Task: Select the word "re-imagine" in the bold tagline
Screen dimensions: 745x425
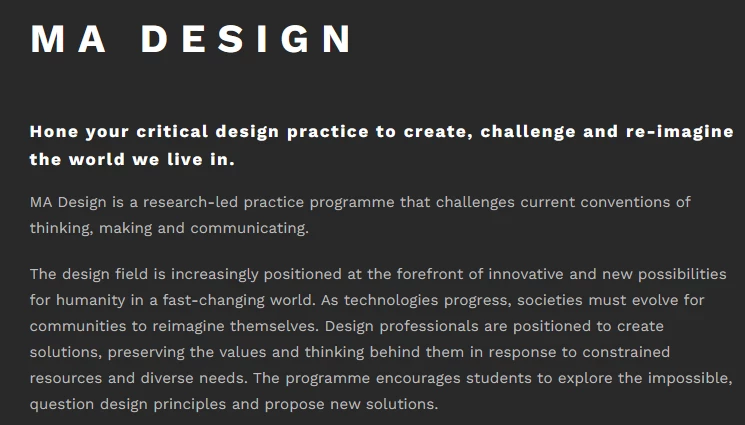Action: coord(679,132)
